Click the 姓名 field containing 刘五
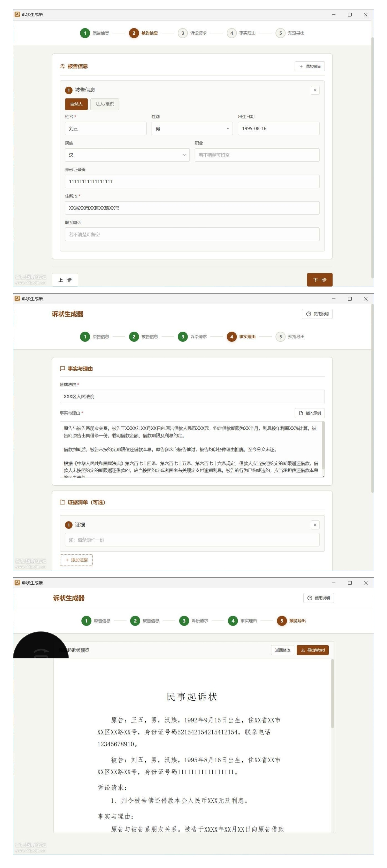 (x=105, y=128)
